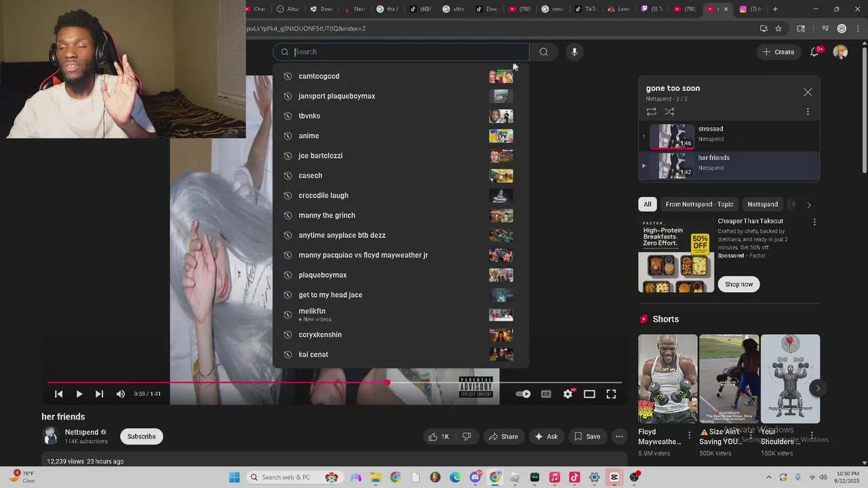Open options for Floyd Mayweather short
The image size is (868, 488).
pos(689,435)
